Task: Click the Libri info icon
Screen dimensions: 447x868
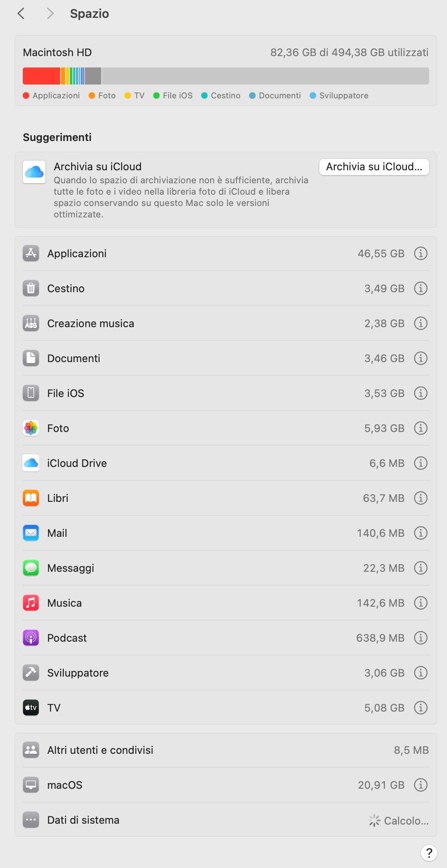Action: point(421,498)
